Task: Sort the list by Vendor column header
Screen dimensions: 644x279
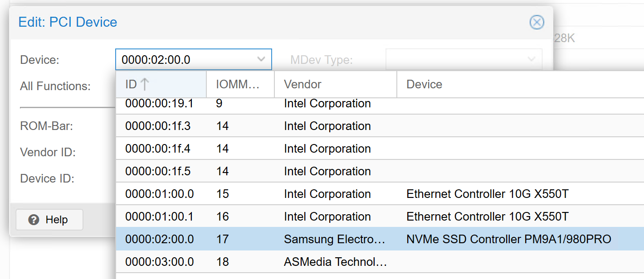Action: point(335,84)
